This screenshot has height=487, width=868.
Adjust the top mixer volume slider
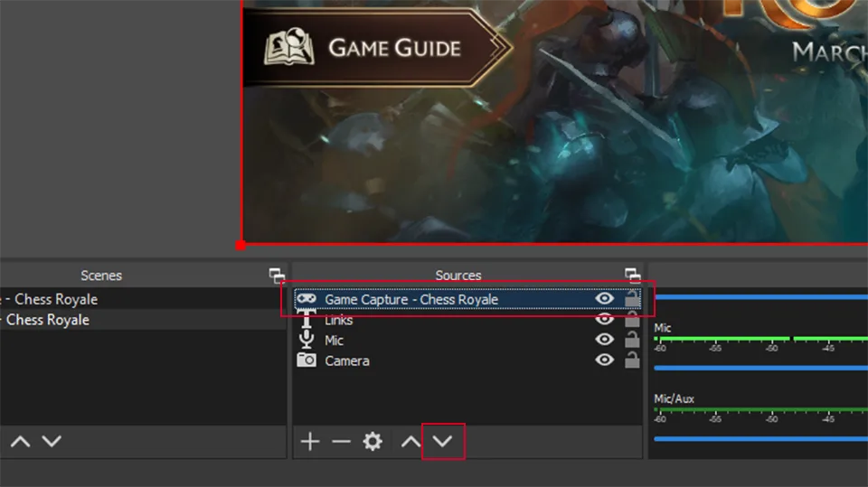point(760,297)
